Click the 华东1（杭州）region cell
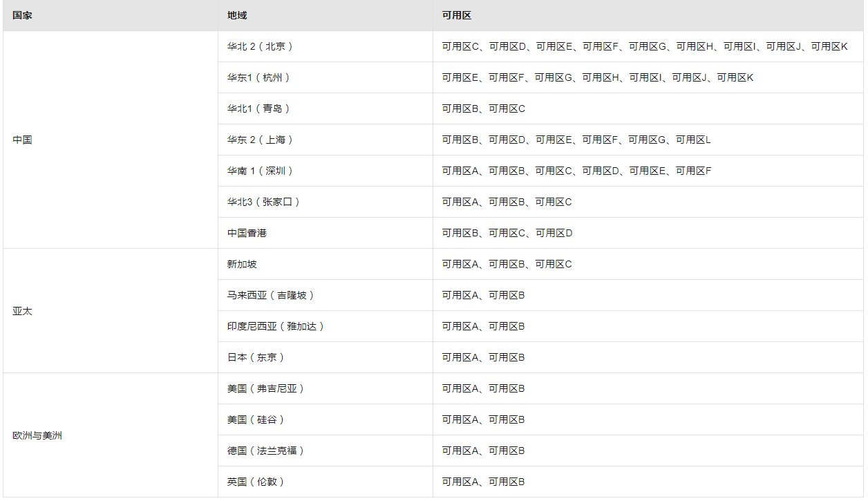Image resolution: width=868 pixels, height=501 pixels. click(x=259, y=77)
